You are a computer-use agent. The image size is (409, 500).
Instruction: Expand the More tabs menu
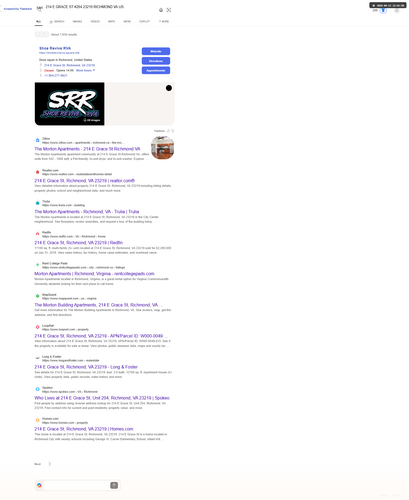click(164, 21)
